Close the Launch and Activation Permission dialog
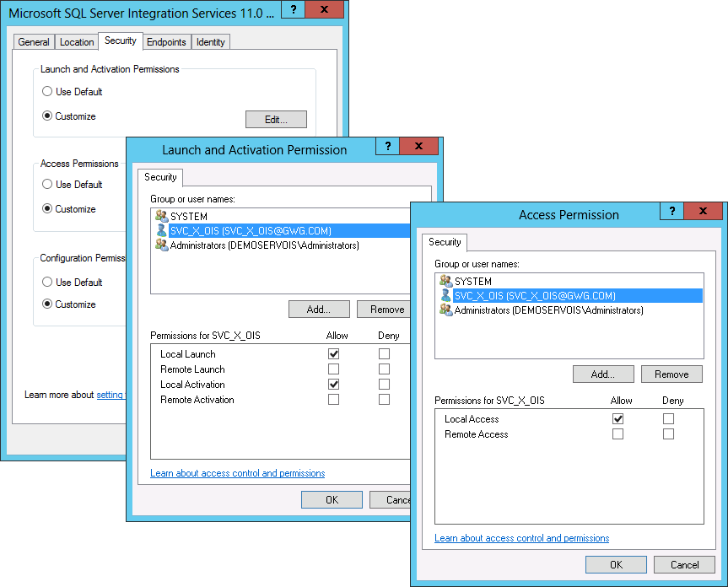 (418, 146)
